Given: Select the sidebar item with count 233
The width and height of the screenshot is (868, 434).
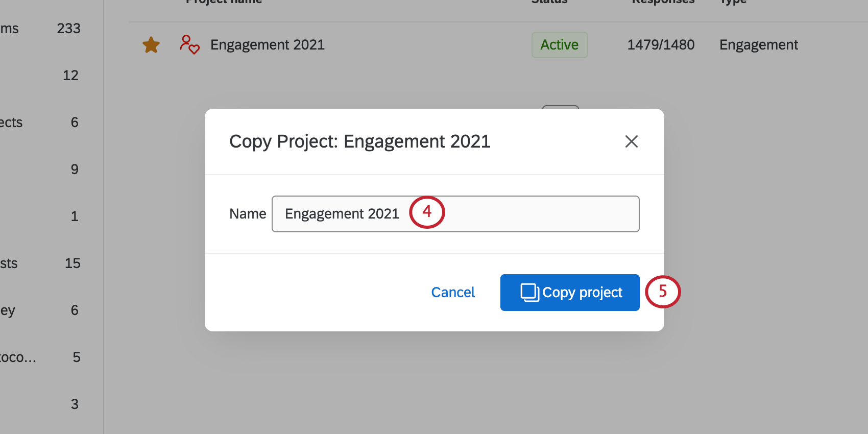Looking at the screenshot, I should tap(41, 29).
